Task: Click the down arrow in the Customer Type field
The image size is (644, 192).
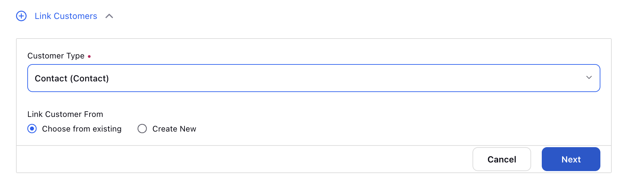Action: [x=589, y=77]
